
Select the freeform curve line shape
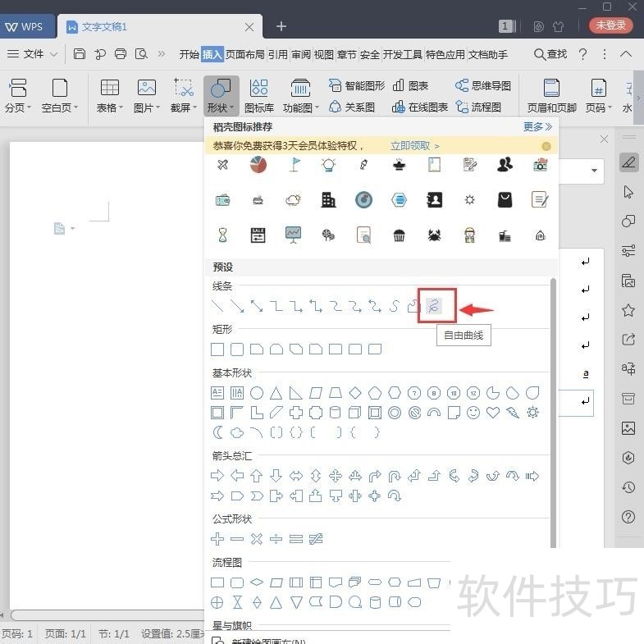pyautogui.click(x=435, y=306)
